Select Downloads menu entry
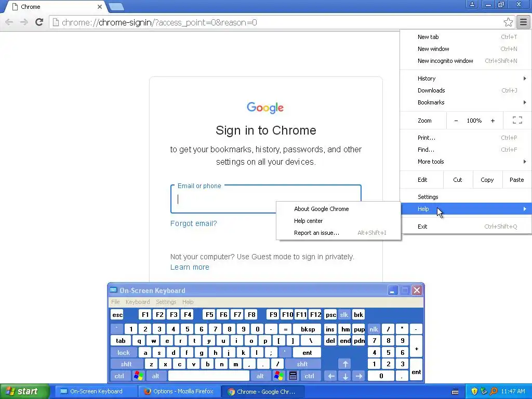Viewport: 532px width, 399px height. [x=466, y=90]
